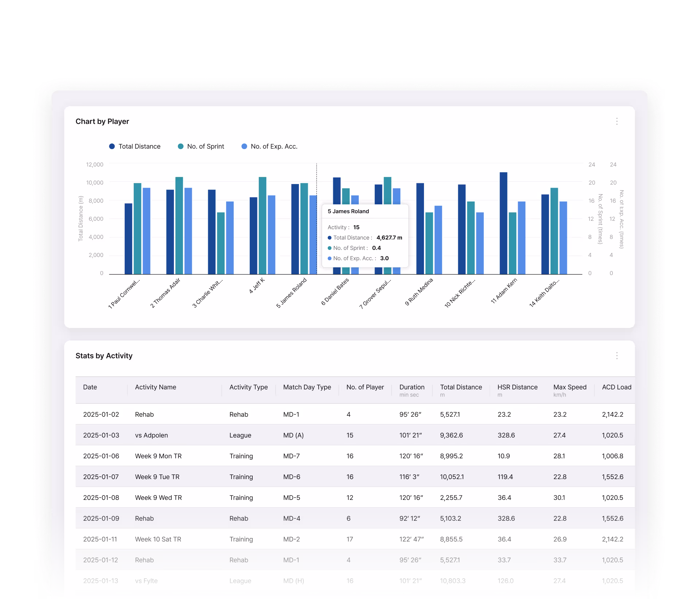This screenshot has height=599, width=700.
Task: Open the vs Fylte activity row
Action: [x=146, y=581]
